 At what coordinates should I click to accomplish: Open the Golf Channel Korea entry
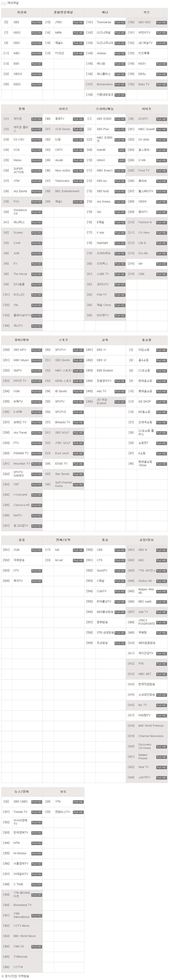click(x=64, y=484)
